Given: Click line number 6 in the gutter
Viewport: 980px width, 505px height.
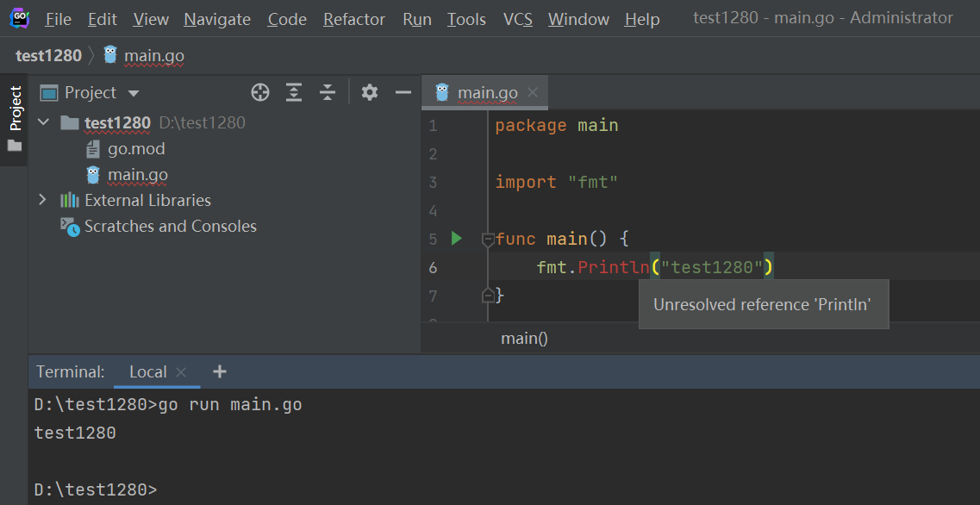Looking at the screenshot, I should 434,267.
